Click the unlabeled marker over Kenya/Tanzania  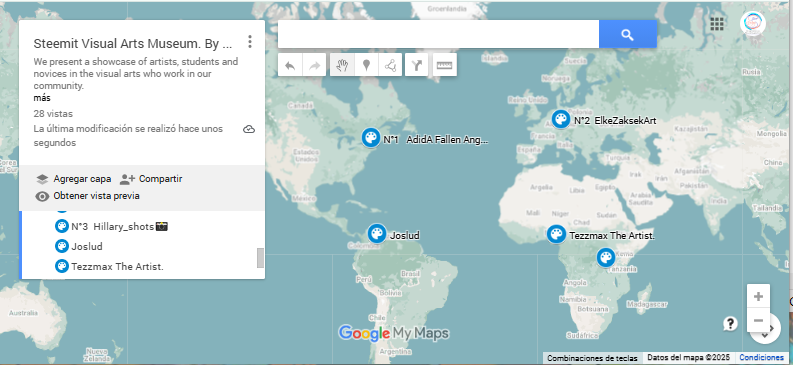[606, 257]
